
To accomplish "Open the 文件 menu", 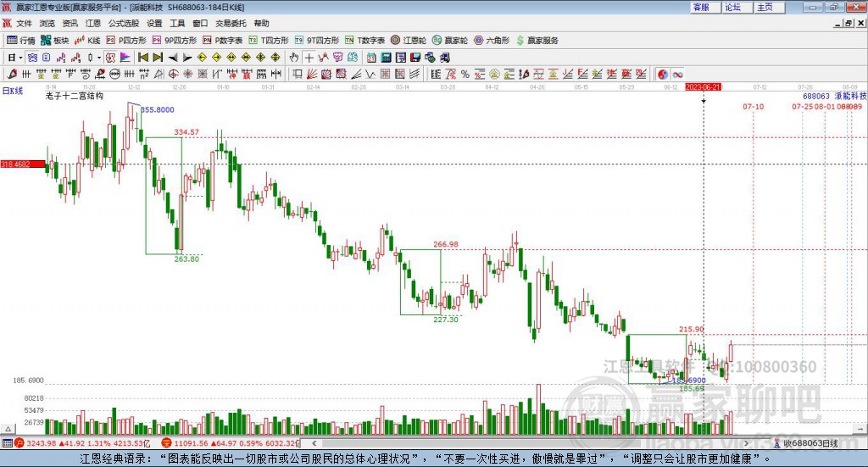I will [x=24, y=23].
